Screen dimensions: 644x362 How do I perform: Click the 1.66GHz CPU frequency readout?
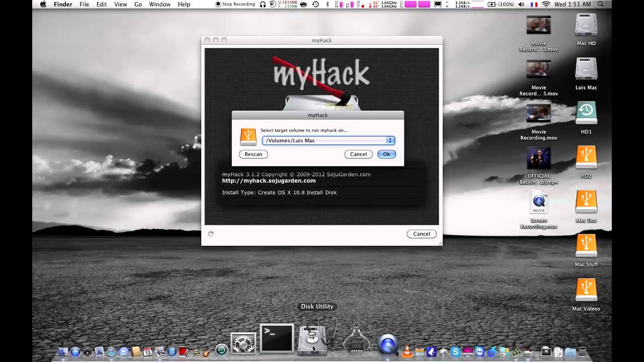(389, 4)
